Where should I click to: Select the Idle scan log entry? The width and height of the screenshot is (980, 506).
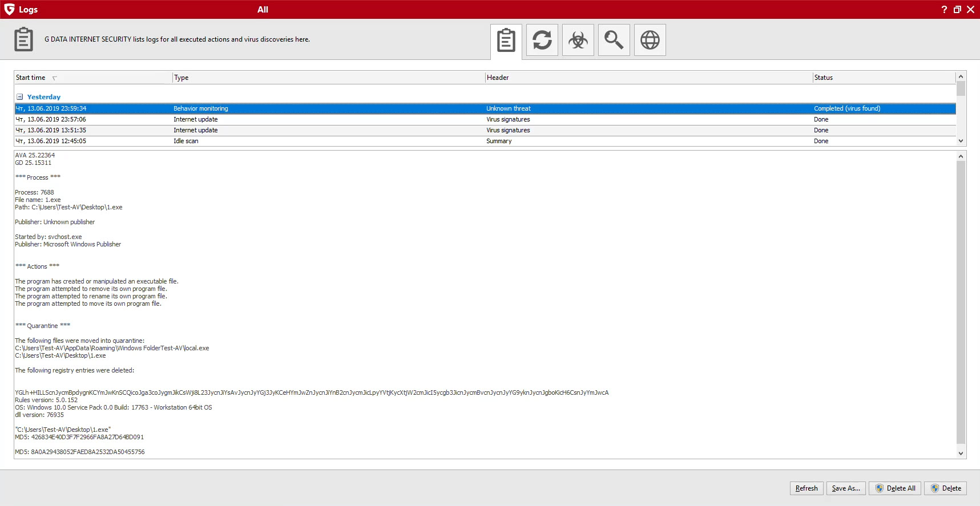point(485,141)
